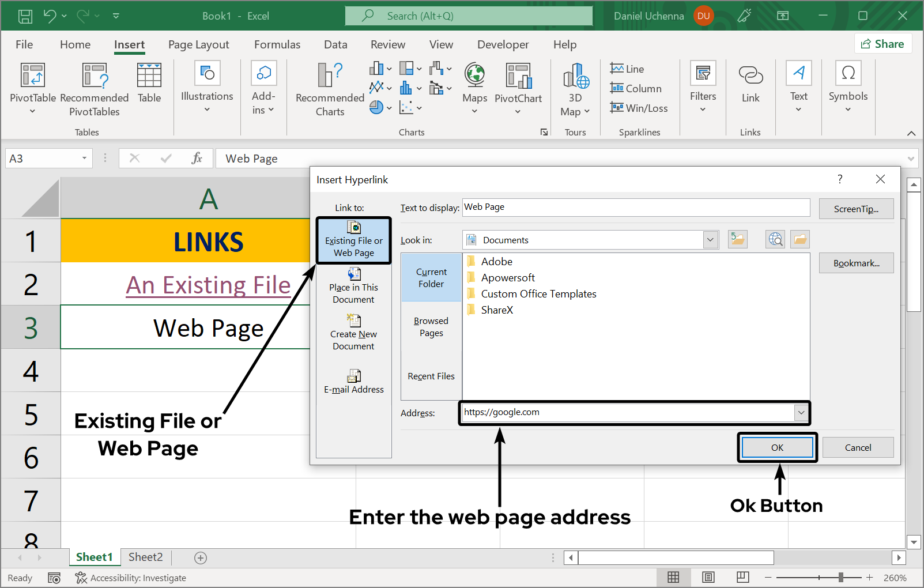Open the Look in dropdown
This screenshot has width=924, height=588.
point(710,240)
